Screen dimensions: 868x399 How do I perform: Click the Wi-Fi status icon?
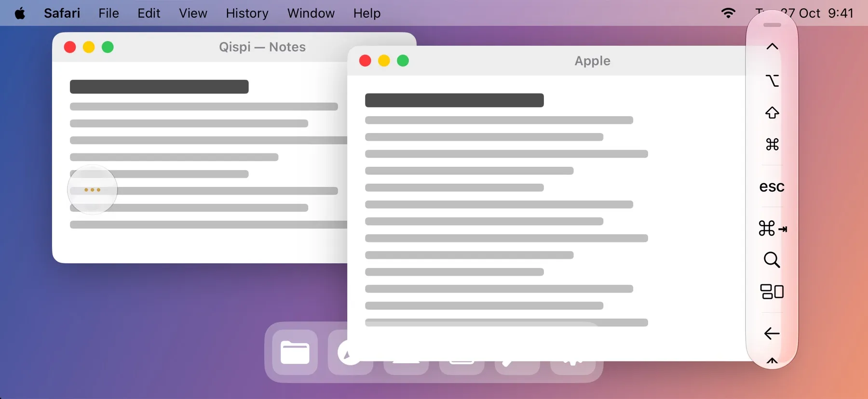728,13
